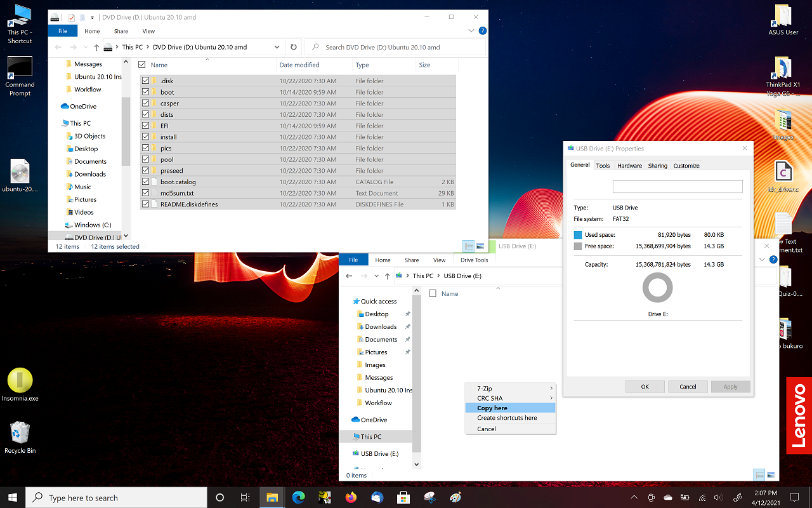Open the Drive Tools ribbon tab
Screen dimensions: 812x508
[x=475, y=260]
